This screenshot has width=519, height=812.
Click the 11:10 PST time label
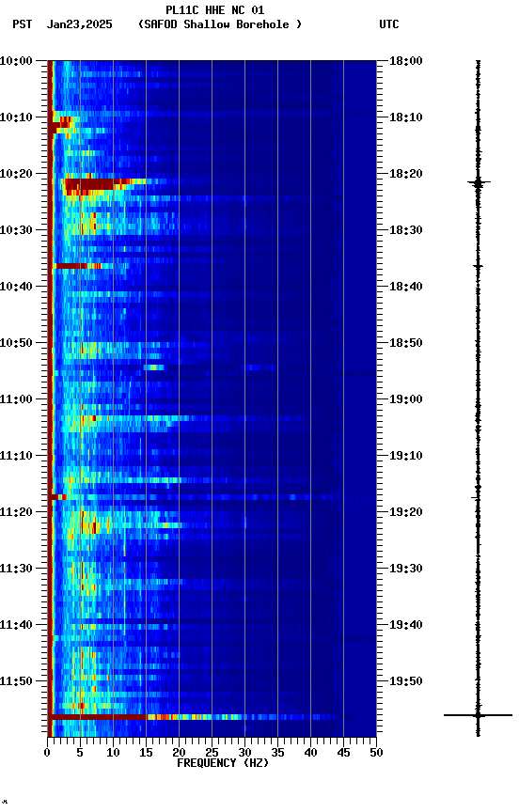16,456
